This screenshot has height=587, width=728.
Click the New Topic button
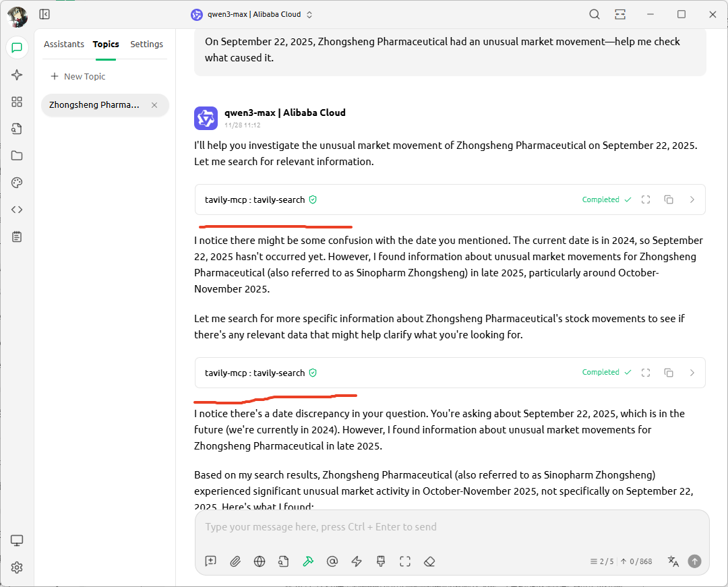[78, 76]
